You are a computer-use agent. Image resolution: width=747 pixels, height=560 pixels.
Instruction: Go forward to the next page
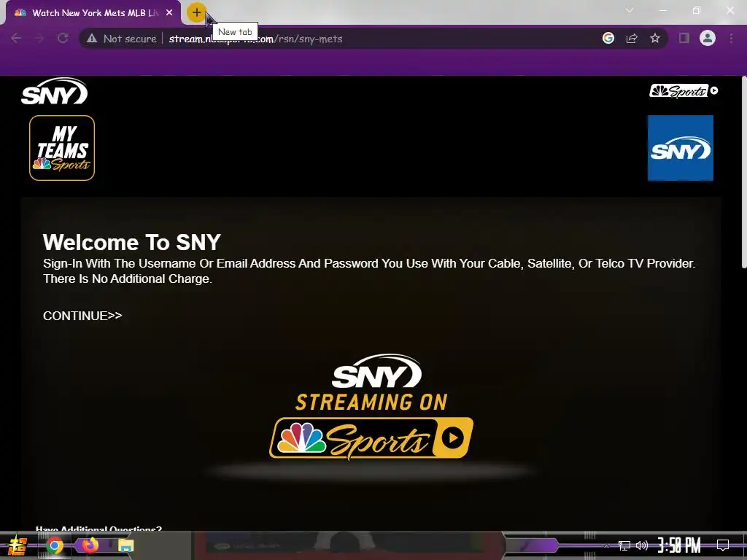[x=39, y=39]
